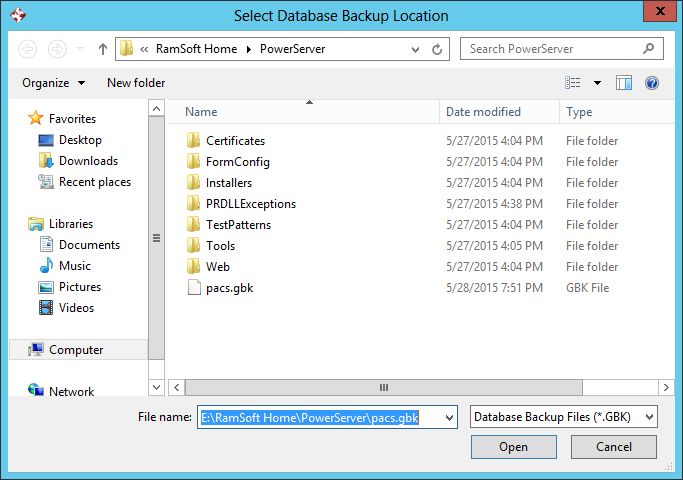Click the search magnifier icon
Image resolution: width=683 pixels, height=480 pixels.
point(649,48)
